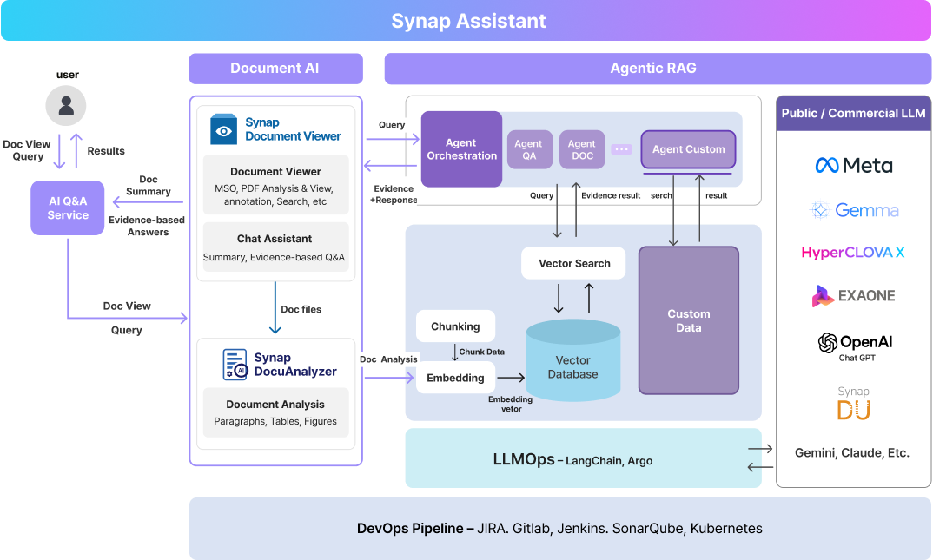Select the AI Q&A Service box

(67, 208)
